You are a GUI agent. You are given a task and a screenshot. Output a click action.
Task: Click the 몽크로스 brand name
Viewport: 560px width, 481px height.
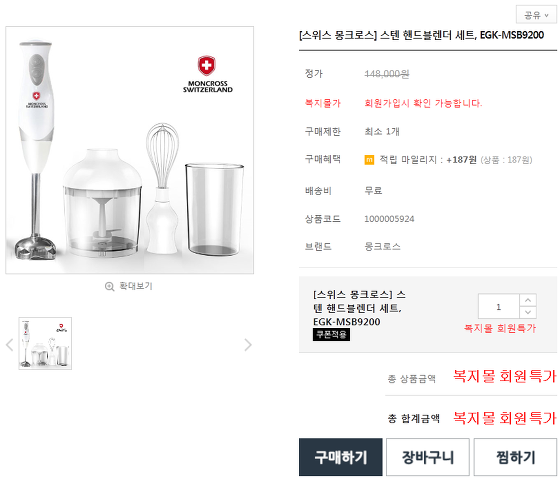[x=382, y=246]
